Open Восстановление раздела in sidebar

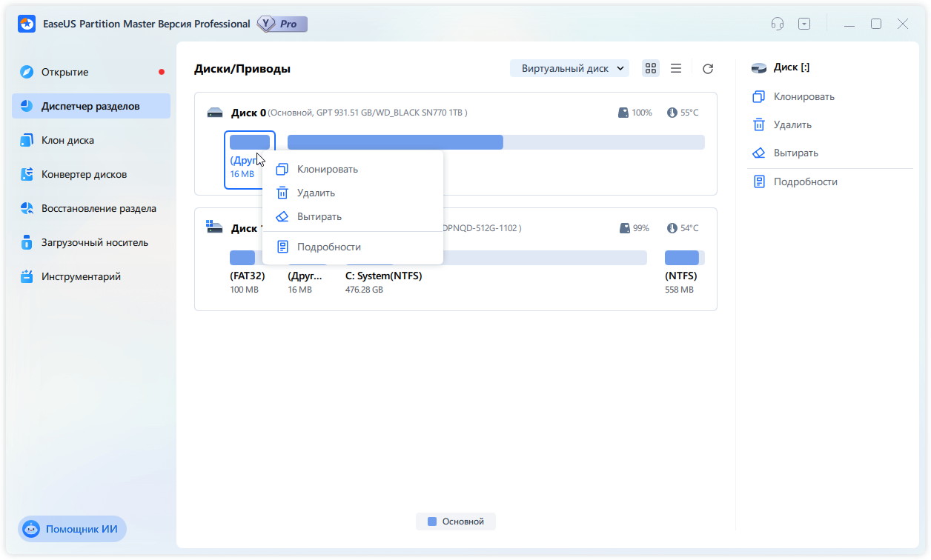[x=99, y=208]
